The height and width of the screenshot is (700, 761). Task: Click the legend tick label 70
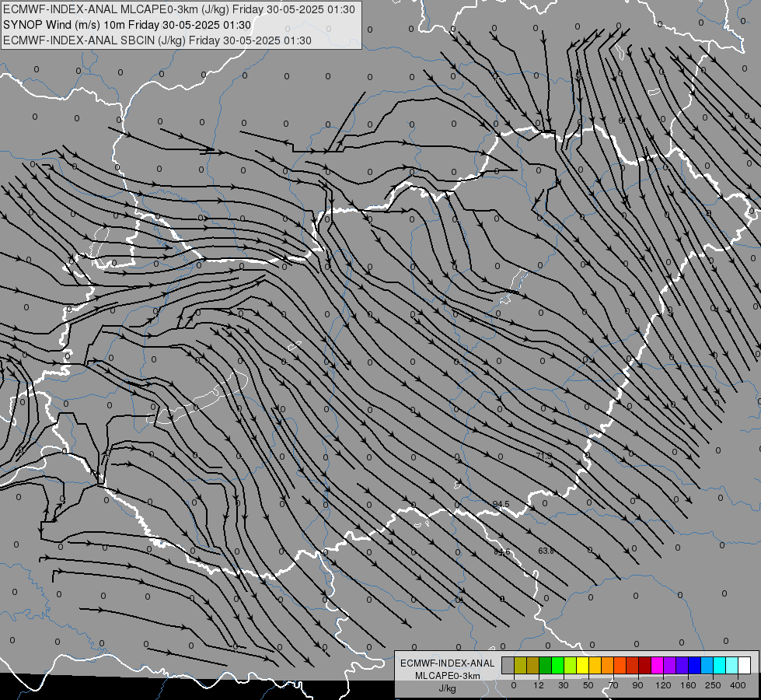point(613,685)
